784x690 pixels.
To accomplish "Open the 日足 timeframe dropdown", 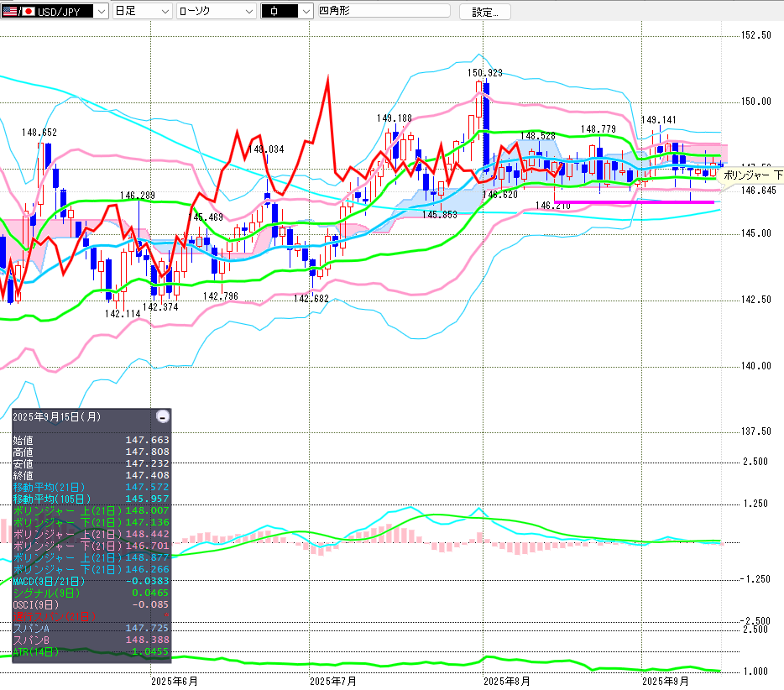I will (143, 11).
